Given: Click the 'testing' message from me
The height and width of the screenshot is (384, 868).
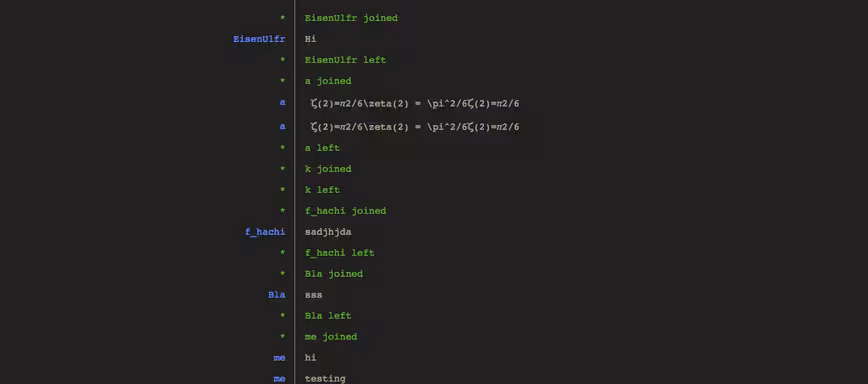Looking at the screenshot, I should pyautogui.click(x=325, y=379).
